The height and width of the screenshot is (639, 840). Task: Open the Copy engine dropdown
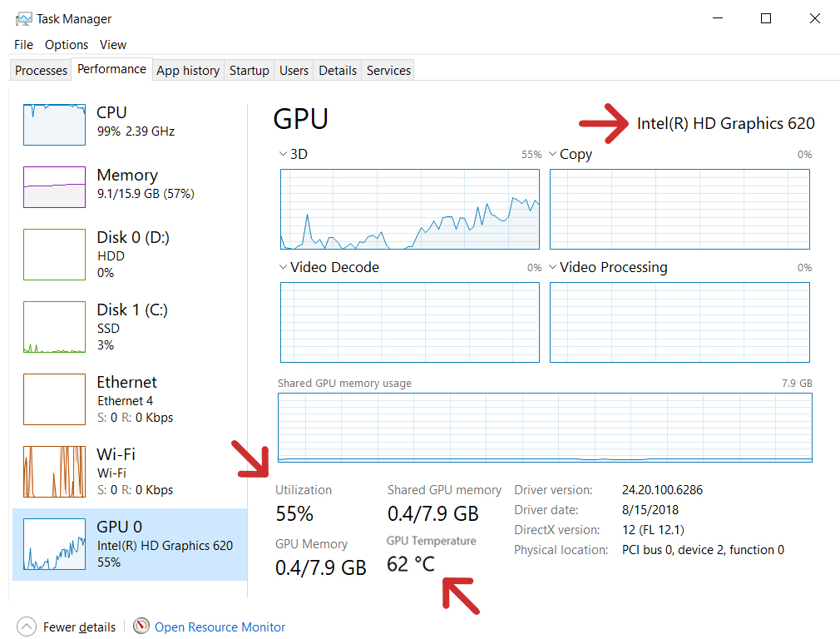(x=553, y=154)
